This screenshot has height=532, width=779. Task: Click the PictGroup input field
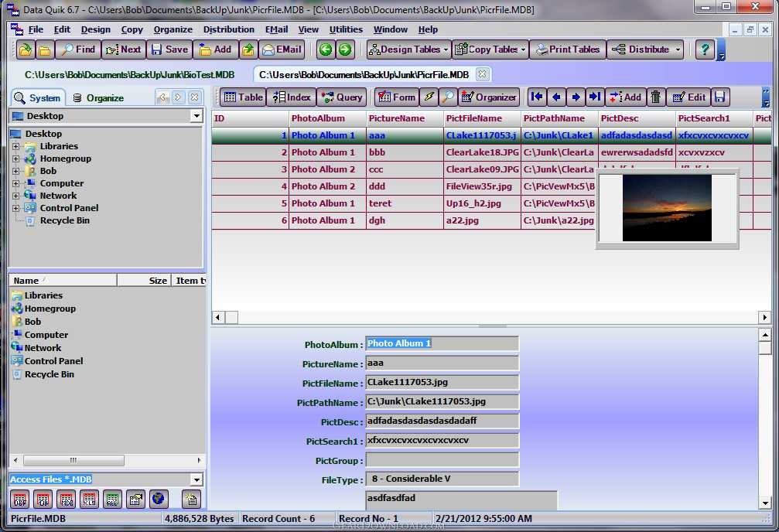point(442,460)
